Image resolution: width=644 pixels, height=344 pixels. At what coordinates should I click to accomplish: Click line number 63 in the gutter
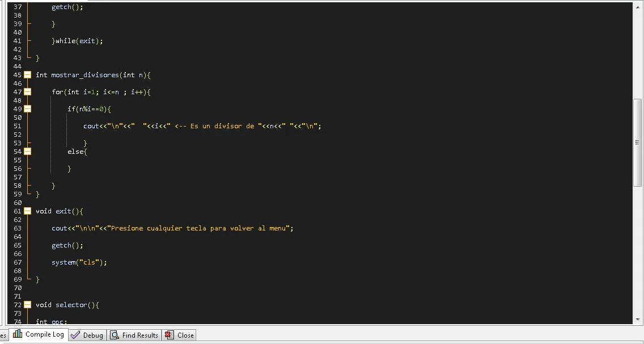pos(17,228)
